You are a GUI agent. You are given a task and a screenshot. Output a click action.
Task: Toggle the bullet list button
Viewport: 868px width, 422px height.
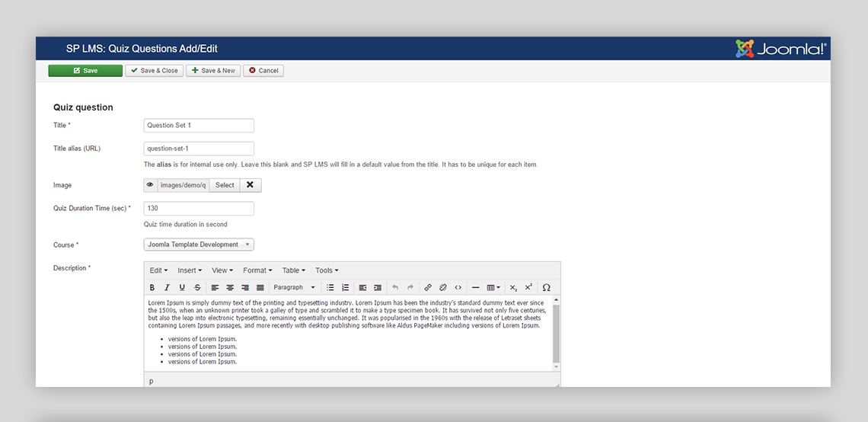(330, 288)
